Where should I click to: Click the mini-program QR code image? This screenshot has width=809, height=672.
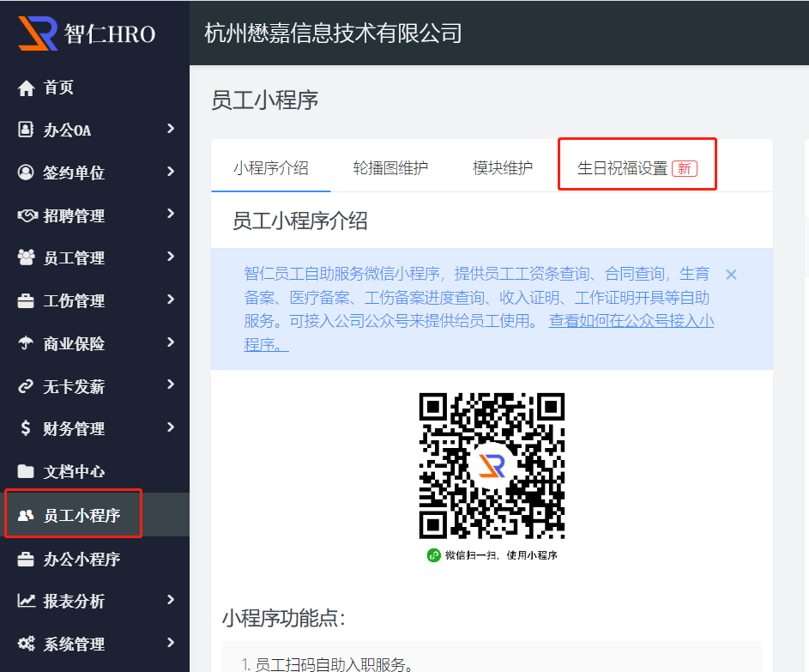[492, 465]
